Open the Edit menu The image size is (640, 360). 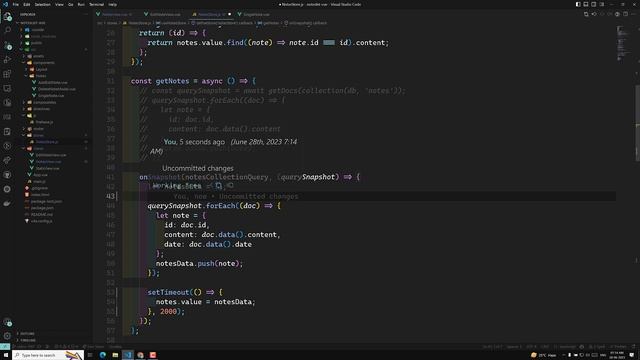tap(27, 4)
